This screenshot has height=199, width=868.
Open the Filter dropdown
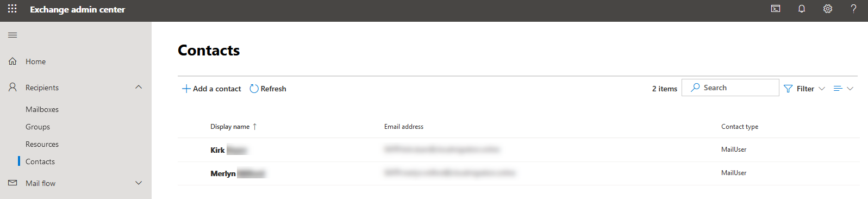(804, 89)
